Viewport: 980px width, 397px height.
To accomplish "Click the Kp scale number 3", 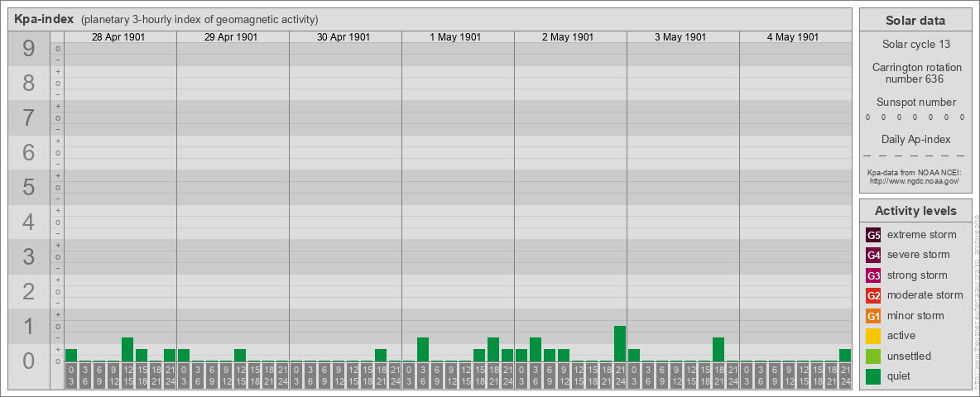I will (29, 256).
